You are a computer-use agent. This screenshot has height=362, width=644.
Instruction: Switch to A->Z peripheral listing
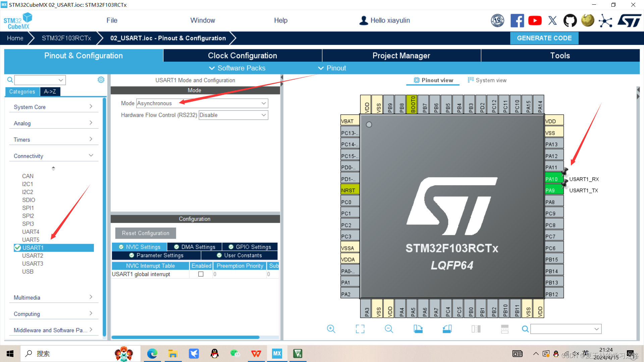pyautogui.click(x=50, y=92)
